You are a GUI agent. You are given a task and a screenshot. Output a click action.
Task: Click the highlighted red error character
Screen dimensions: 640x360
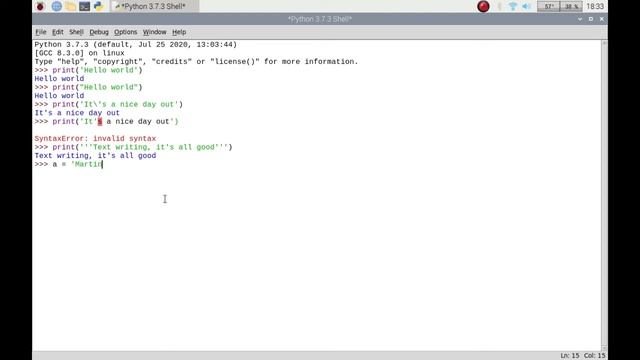(x=100, y=122)
